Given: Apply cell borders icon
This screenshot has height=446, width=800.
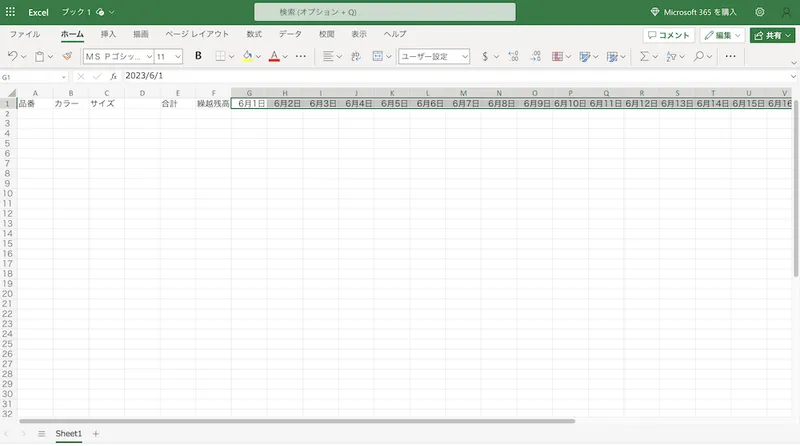Looking at the screenshot, I should [220, 56].
